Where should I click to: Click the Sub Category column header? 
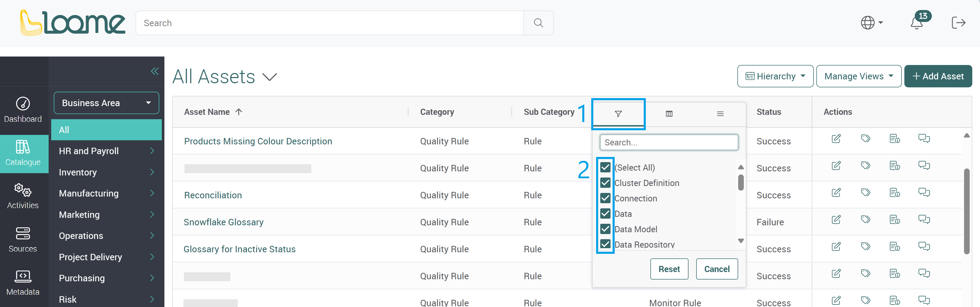point(549,112)
